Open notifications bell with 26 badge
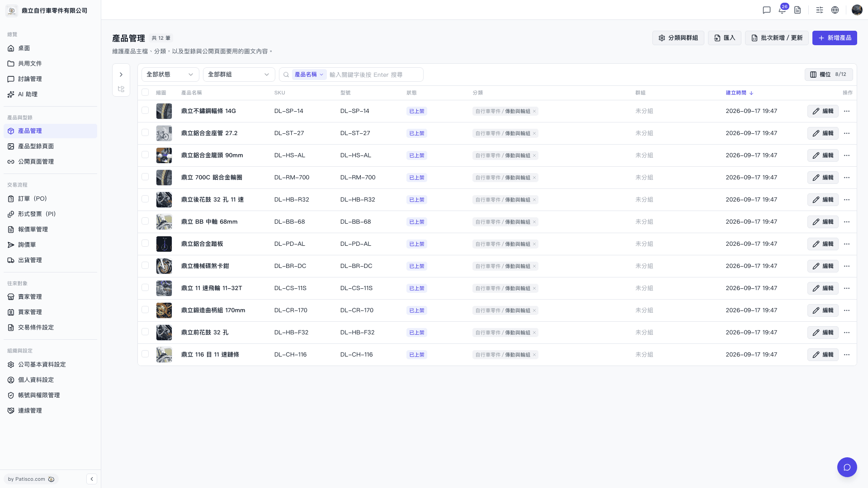This screenshot has height=488, width=868. click(782, 10)
